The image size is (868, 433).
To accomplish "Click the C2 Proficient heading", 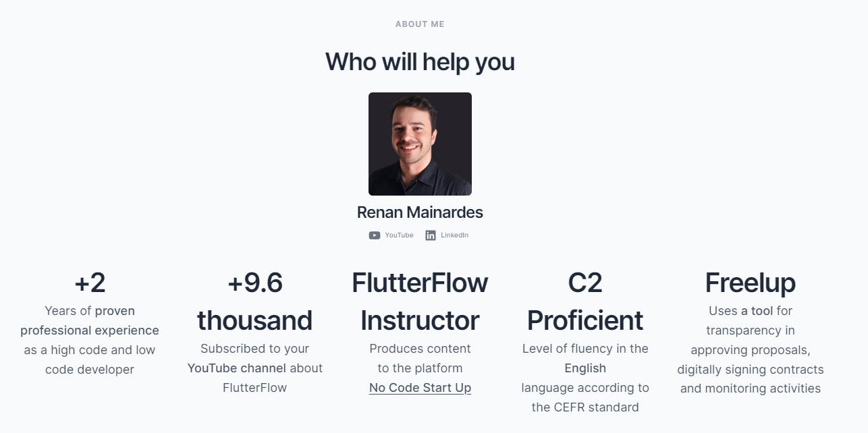I will [585, 301].
